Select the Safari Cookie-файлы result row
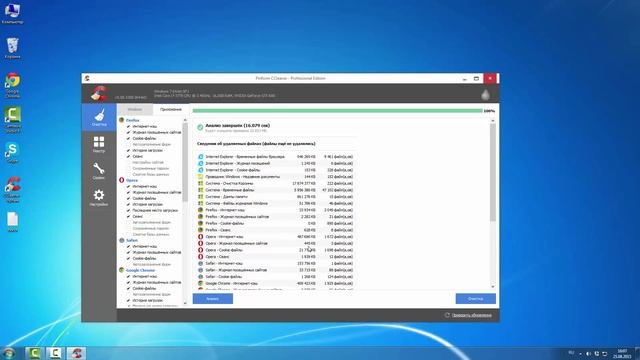 [x=276, y=277]
